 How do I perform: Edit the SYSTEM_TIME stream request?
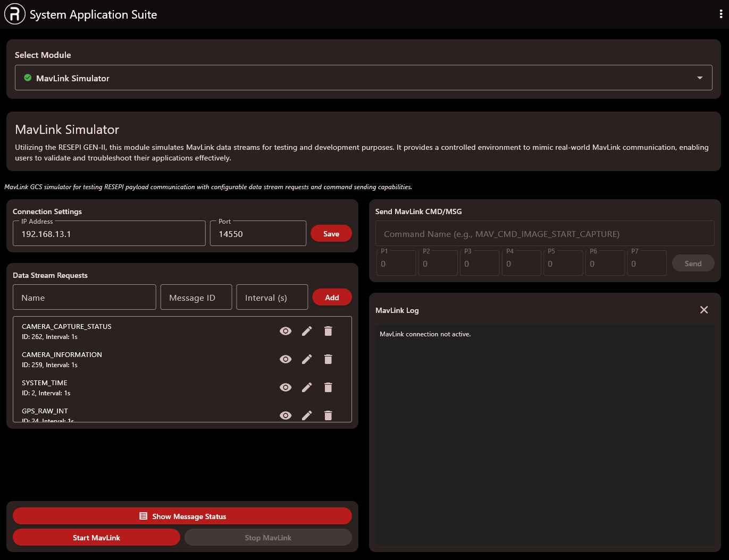(x=307, y=387)
